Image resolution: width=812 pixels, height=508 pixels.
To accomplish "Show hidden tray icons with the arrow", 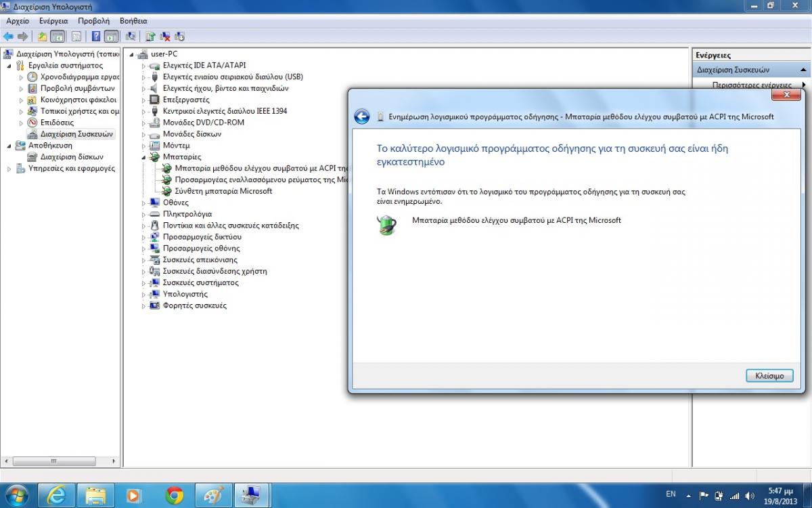I will (x=690, y=496).
